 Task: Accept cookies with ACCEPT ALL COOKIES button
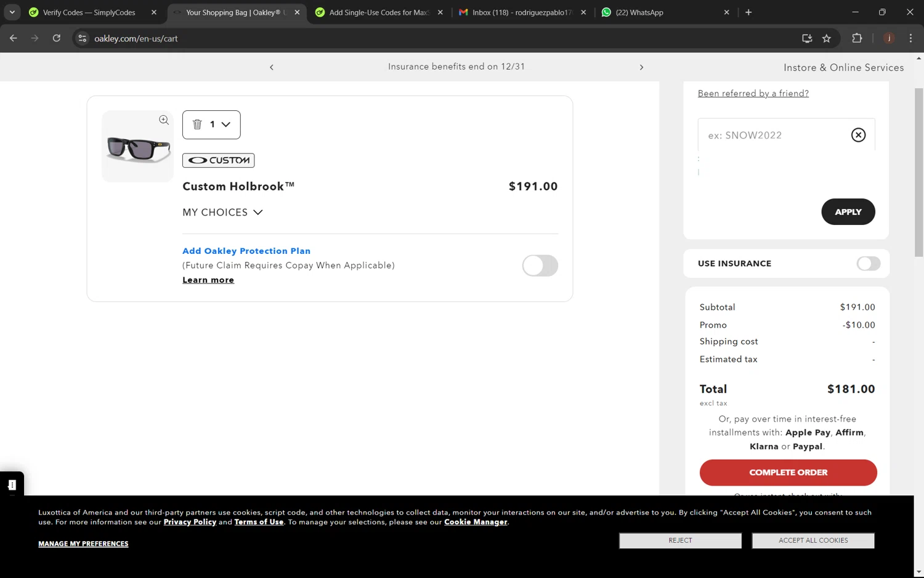(813, 540)
